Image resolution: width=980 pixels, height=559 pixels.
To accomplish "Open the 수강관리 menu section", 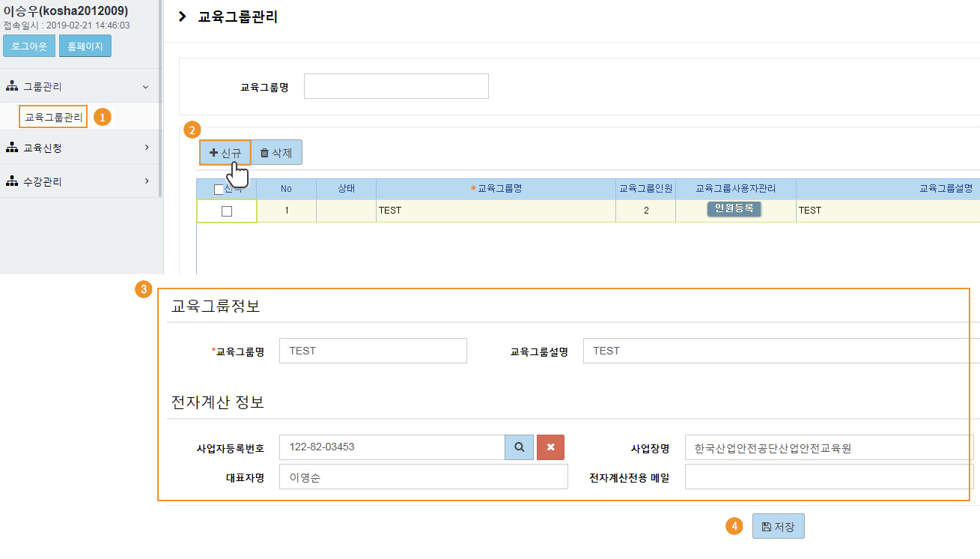I will [79, 181].
